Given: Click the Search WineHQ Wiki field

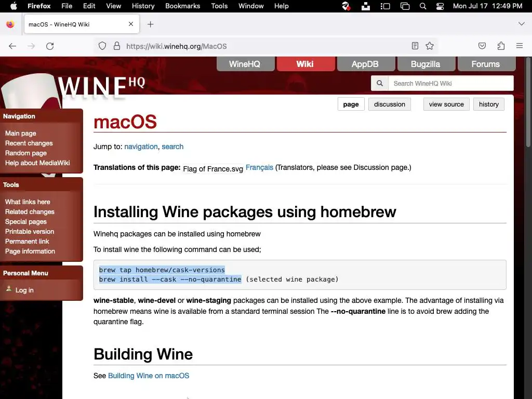Looking at the screenshot, I should coord(450,83).
